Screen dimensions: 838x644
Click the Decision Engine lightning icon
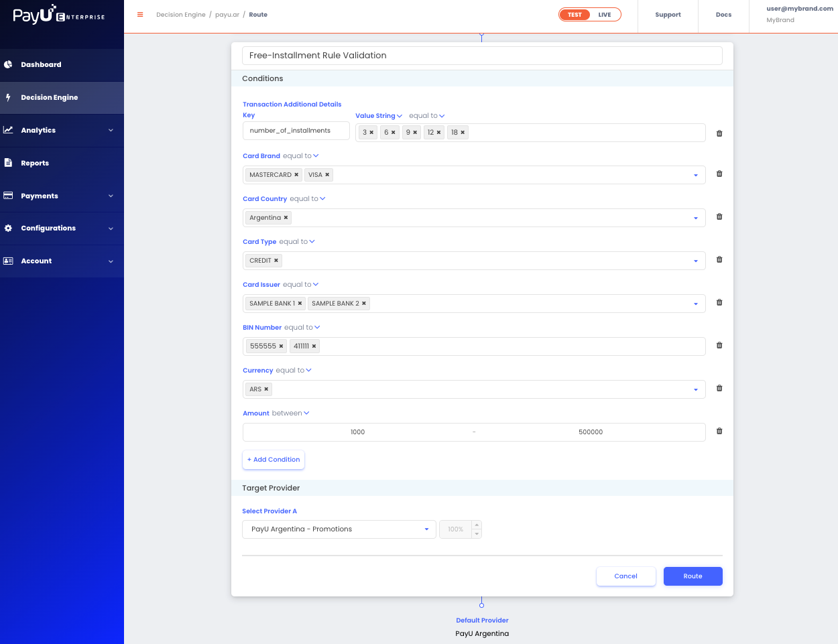(8, 97)
